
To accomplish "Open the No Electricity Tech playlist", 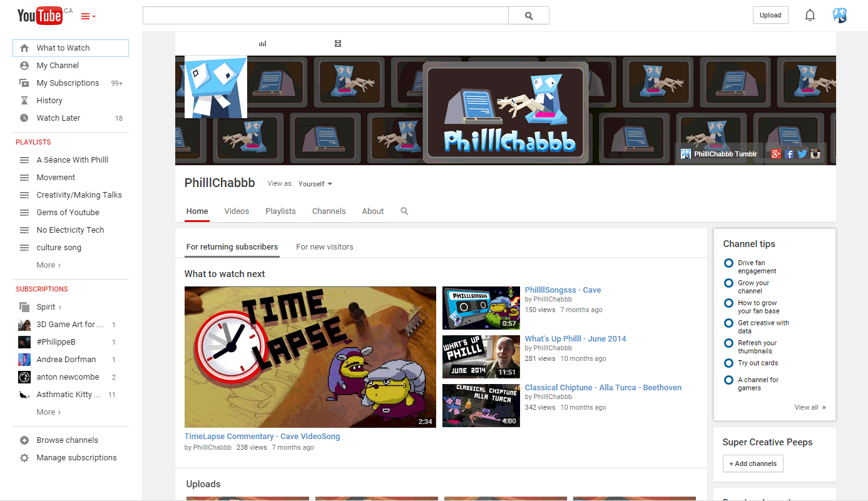I will pos(70,230).
